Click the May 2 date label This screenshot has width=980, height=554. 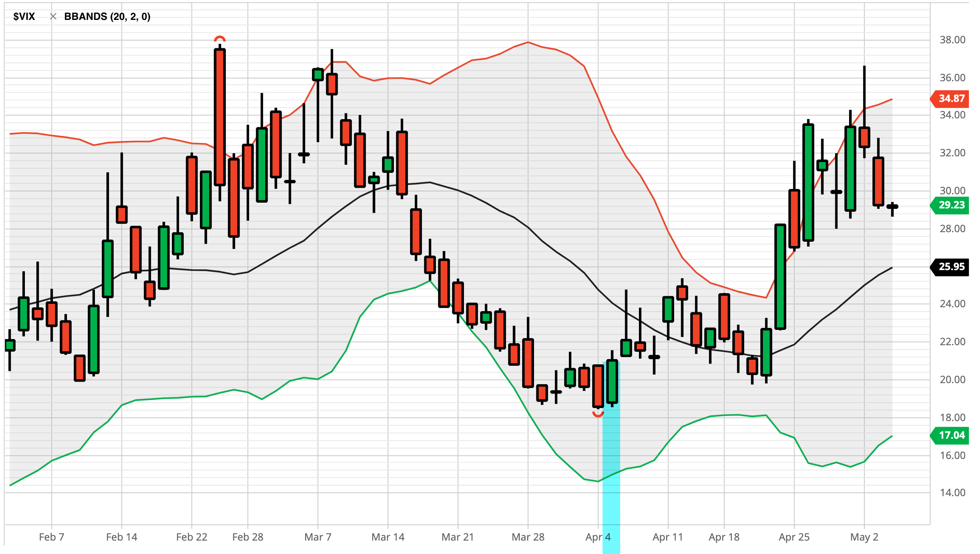(864, 537)
